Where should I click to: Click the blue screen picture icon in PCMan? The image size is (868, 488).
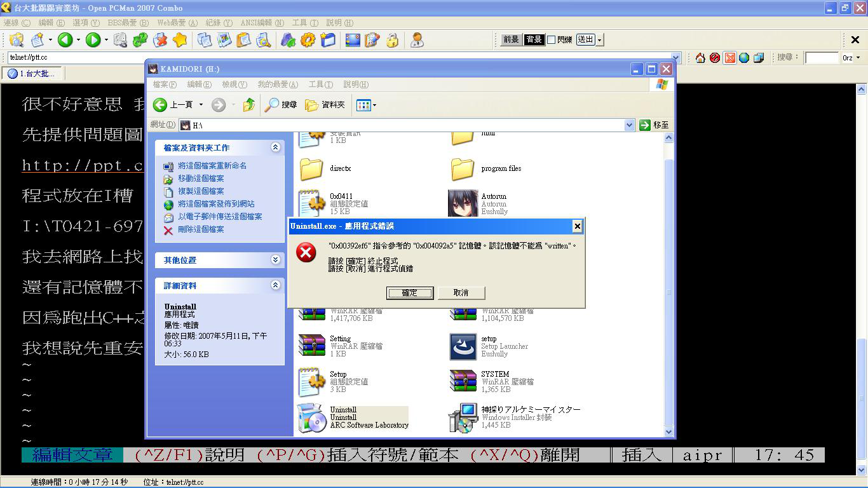[x=353, y=40]
